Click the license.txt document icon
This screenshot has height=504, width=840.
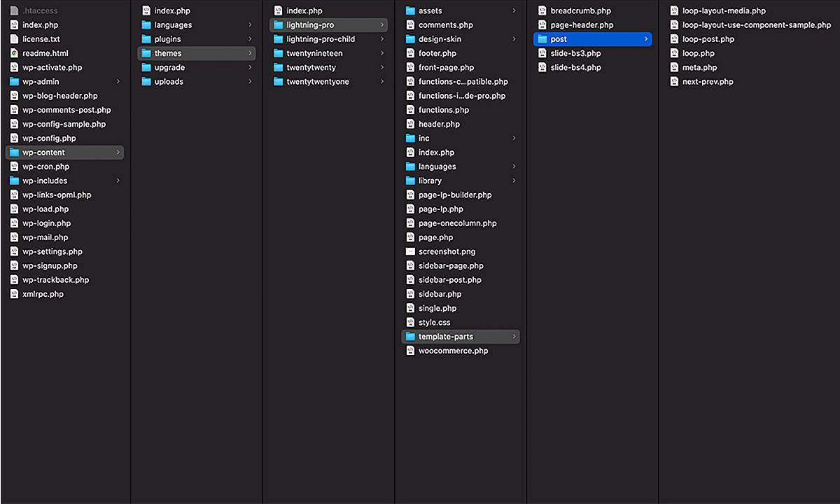click(x=14, y=39)
